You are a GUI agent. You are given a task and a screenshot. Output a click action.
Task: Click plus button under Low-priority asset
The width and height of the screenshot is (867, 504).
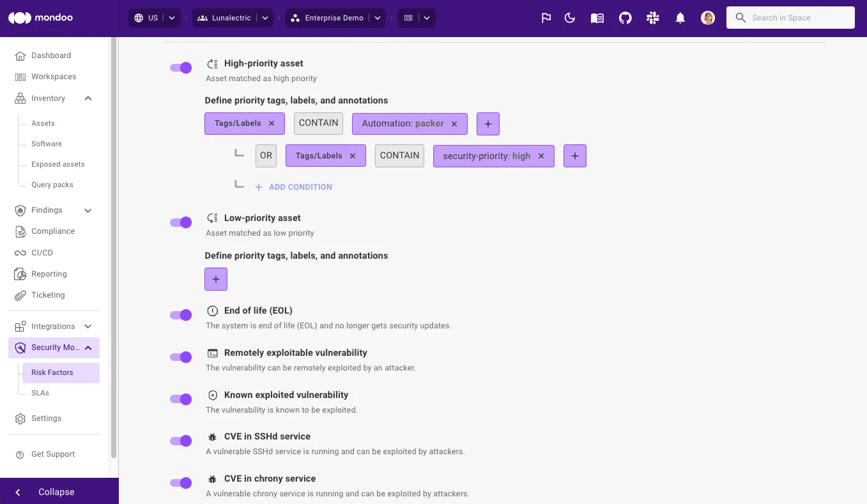216,279
